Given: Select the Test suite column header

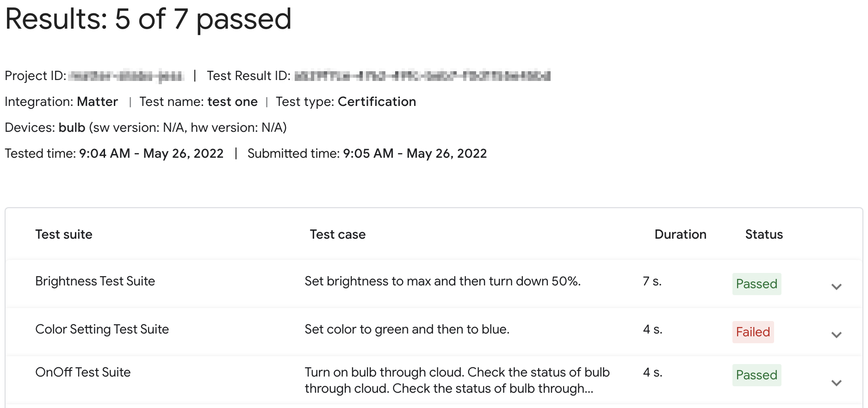Looking at the screenshot, I should [x=64, y=234].
